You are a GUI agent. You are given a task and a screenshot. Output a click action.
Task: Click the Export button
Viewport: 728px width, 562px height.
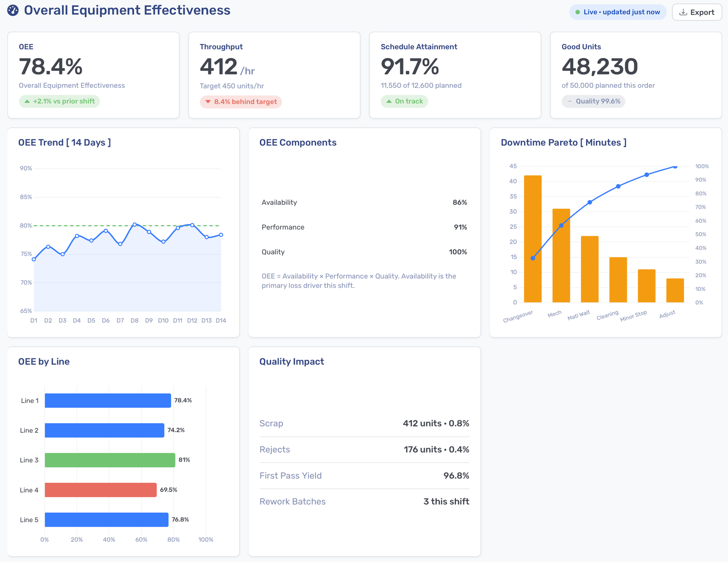point(697,12)
